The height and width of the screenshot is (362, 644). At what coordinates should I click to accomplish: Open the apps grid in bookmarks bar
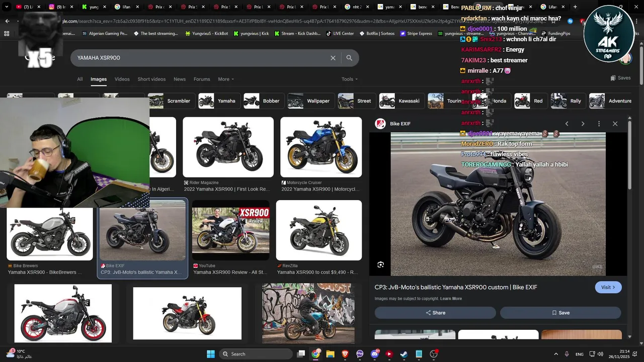[7, 33]
